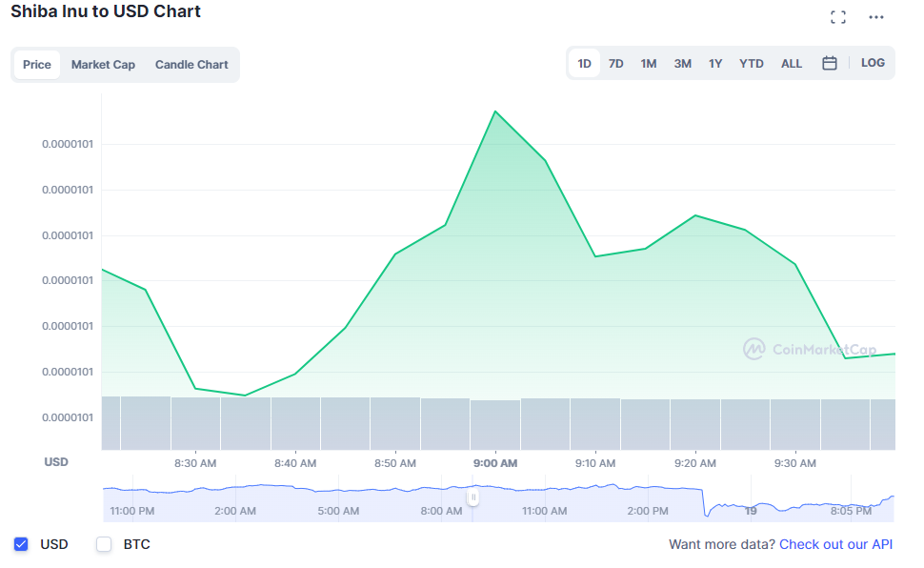Click the 9:00 AM peak point on chart
Image resolution: width=924 pixels, height=568 pixels.
pyautogui.click(x=495, y=111)
